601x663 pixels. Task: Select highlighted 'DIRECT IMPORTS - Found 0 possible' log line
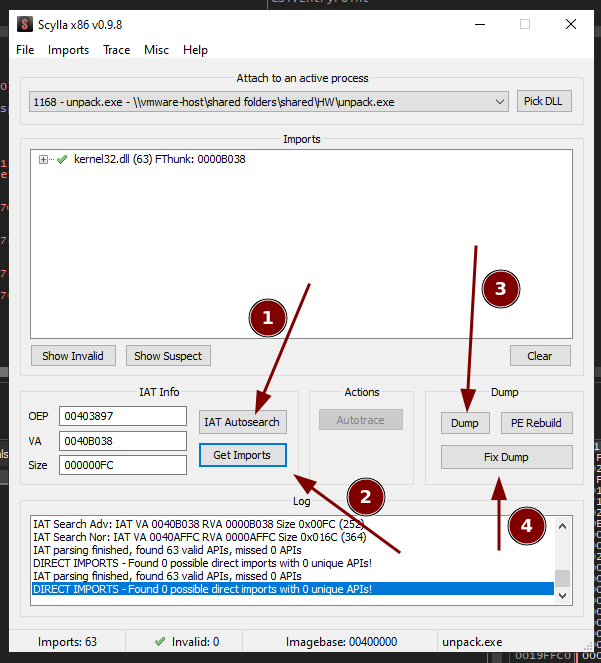293,589
